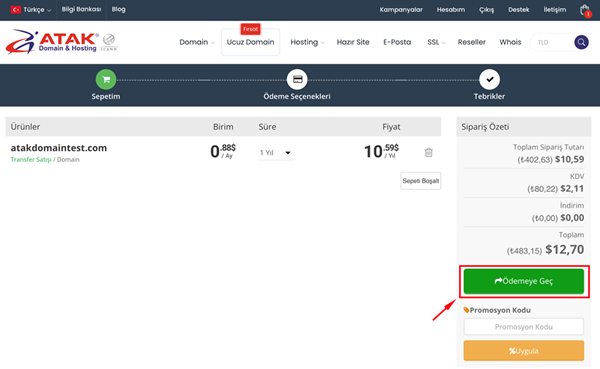This screenshot has width=600, height=369.
Task: Open Whois menu item
Action: pos(510,42)
